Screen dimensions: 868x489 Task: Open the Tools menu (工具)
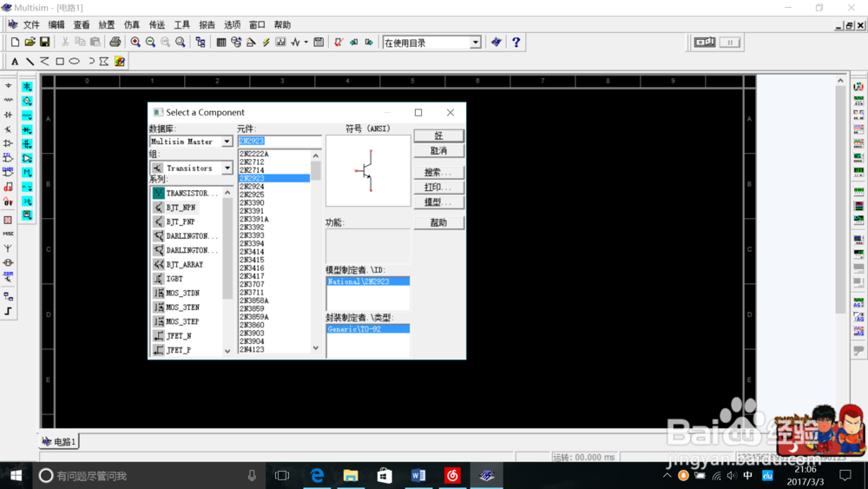pyautogui.click(x=182, y=25)
